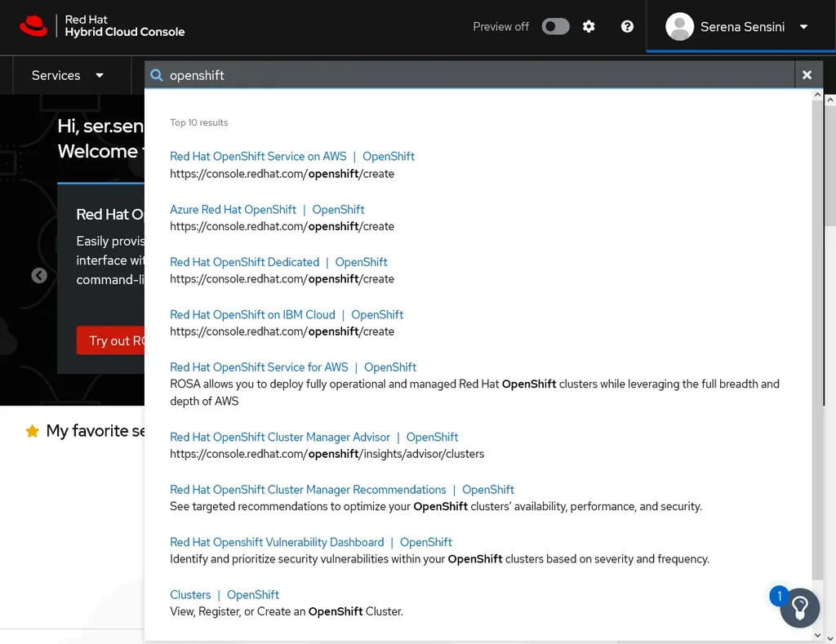Click the results scrollbar up arrow
The width and height of the screenshot is (836, 644).
coord(817,95)
